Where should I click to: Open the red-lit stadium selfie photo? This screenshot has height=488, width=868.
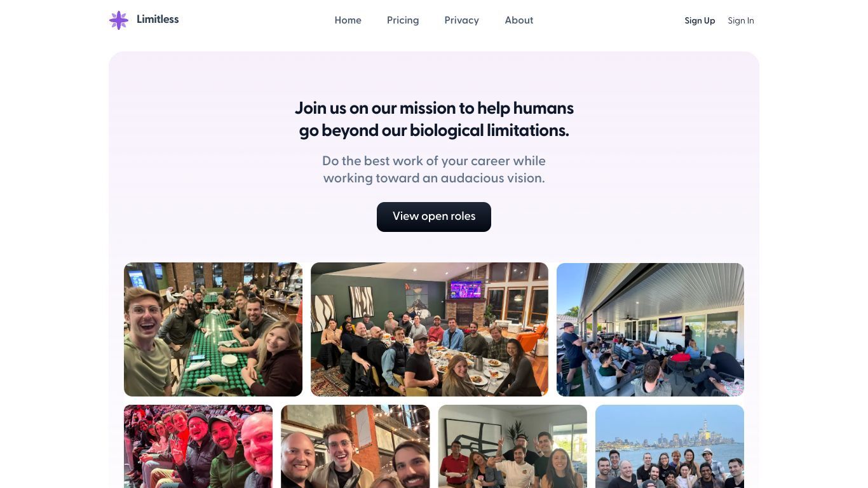pos(198,446)
